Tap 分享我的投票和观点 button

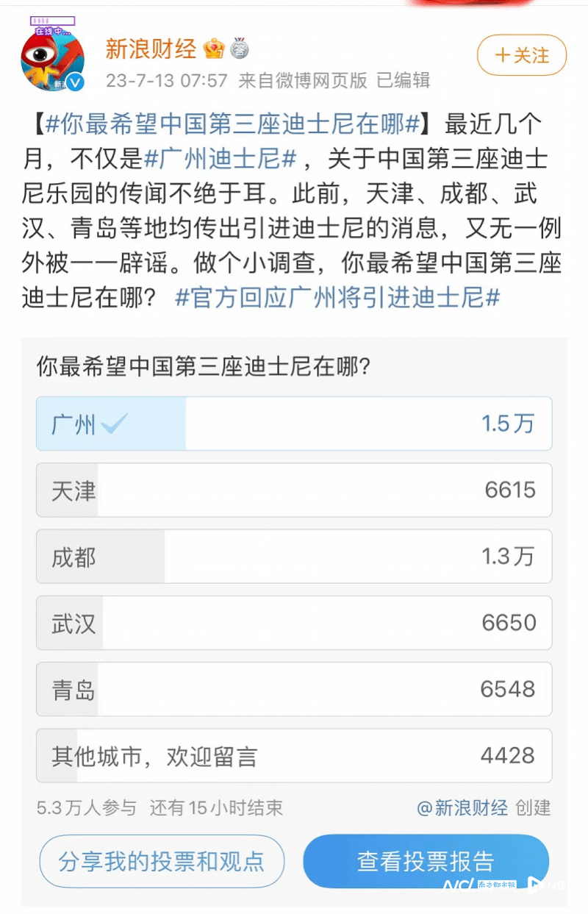coord(162,861)
